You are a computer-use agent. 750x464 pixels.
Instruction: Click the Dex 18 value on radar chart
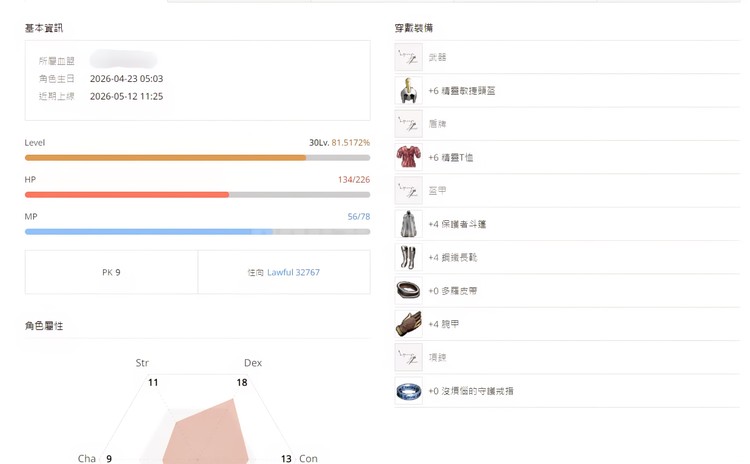pyautogui.click(x=242, y=382)
